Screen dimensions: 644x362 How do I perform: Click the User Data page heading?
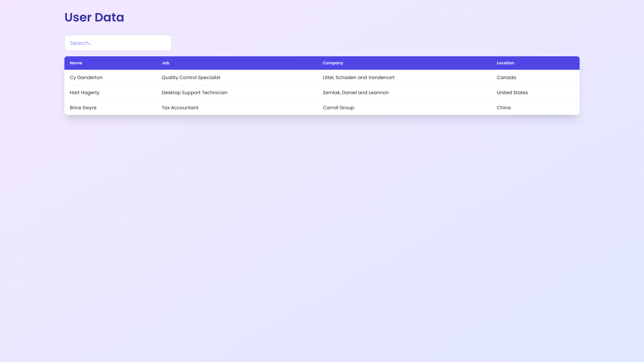[94, 17]
